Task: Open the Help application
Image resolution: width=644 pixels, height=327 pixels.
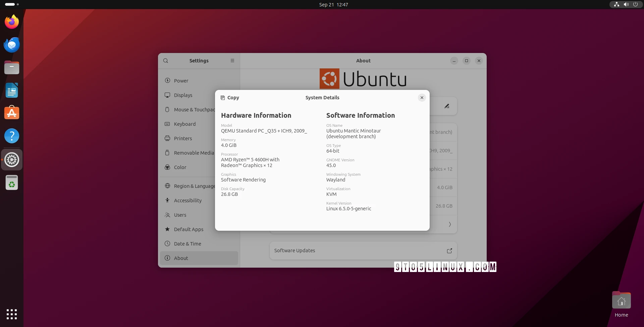Action: (x=11, y=136)
